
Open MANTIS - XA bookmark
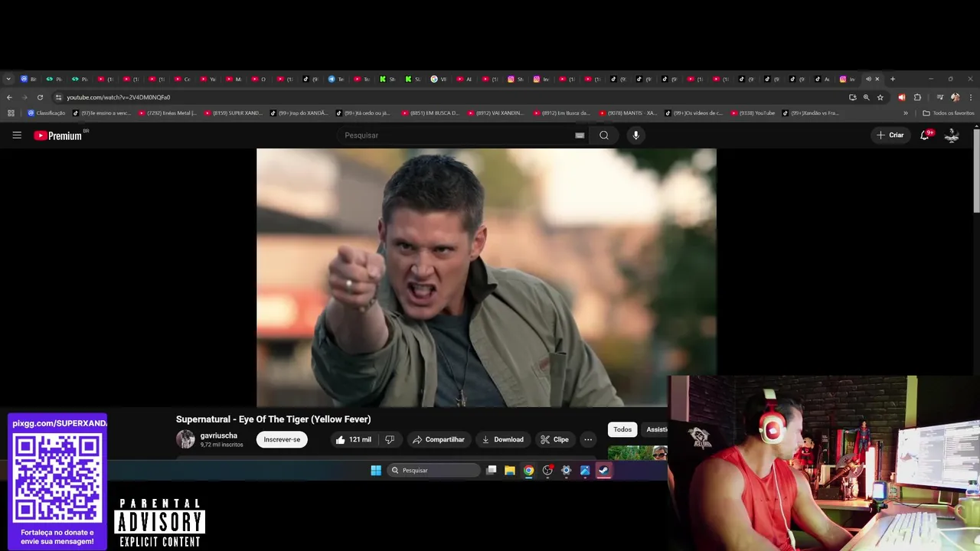629,113
